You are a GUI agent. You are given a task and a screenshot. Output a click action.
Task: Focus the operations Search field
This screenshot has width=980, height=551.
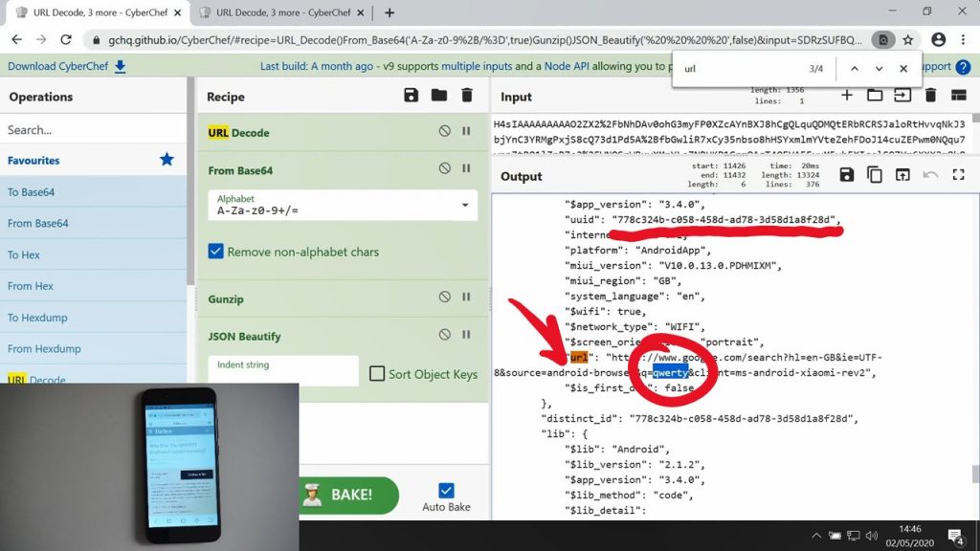click(x=94, y=130)
